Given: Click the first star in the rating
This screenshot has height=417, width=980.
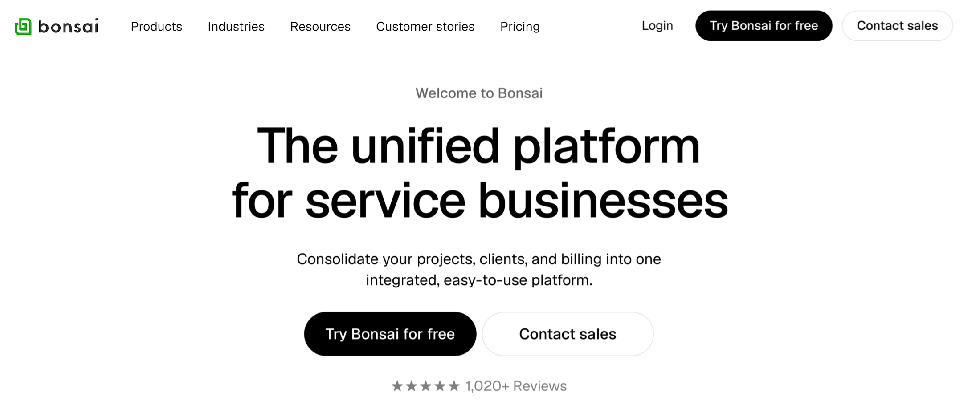Looking at the screenshot, I should [397, 386].
